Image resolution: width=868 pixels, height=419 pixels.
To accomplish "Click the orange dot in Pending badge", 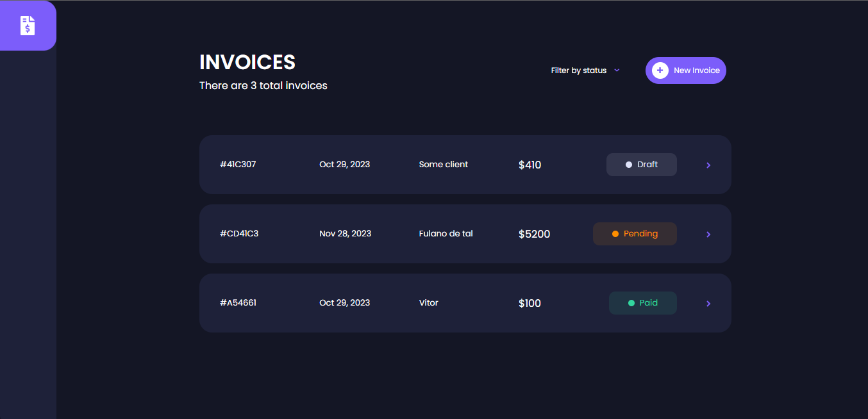I will pos(615,234).
